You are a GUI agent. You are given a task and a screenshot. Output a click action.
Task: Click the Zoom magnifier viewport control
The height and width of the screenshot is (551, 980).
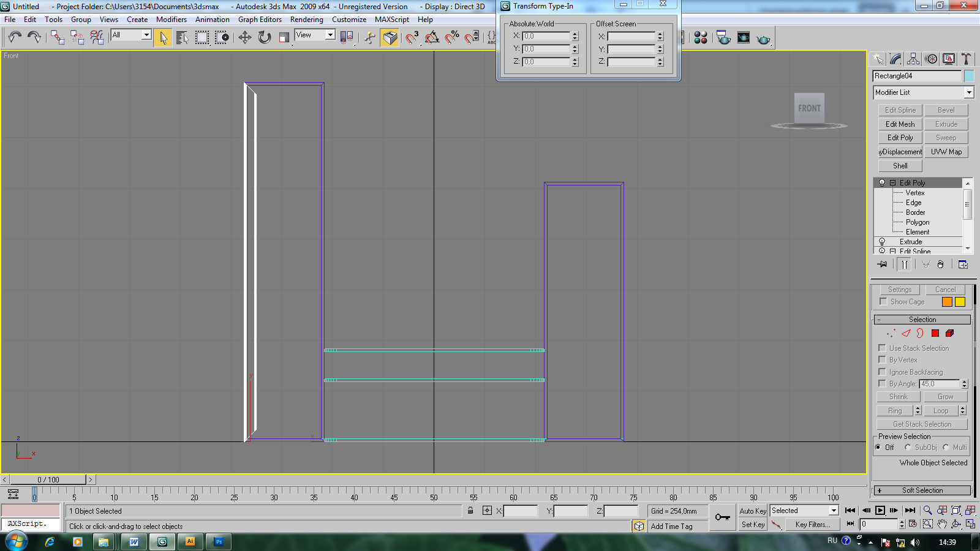click(x=927, y=510)
